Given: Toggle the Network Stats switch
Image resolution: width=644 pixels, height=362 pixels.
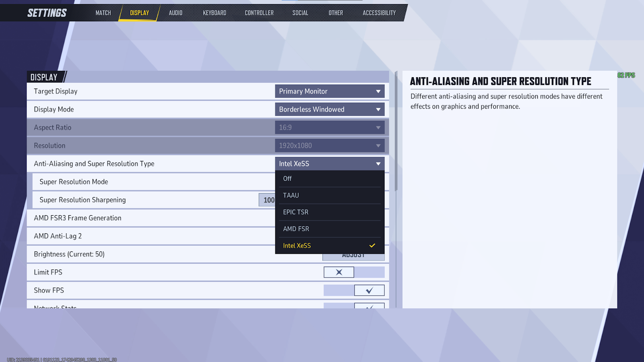Looking at the screenshot, I should (x=354, y=306).
